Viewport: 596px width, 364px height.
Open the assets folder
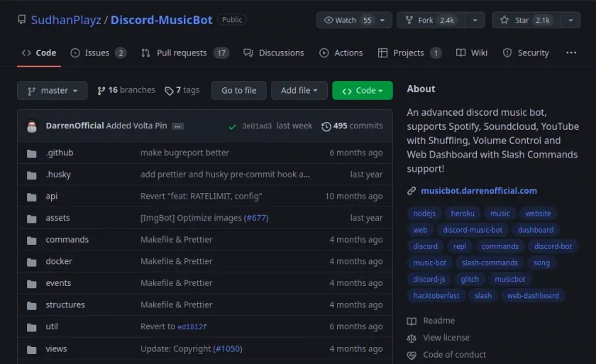click(57, 218)
